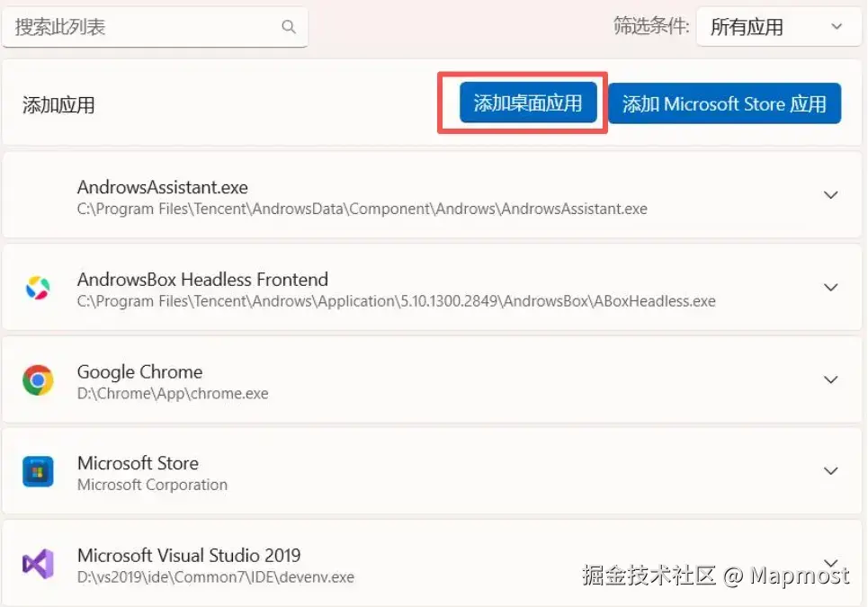Click the D:\Chrome\App\chrome.exe path text
Screen dimensions: 868x607
tap(173, 393)
